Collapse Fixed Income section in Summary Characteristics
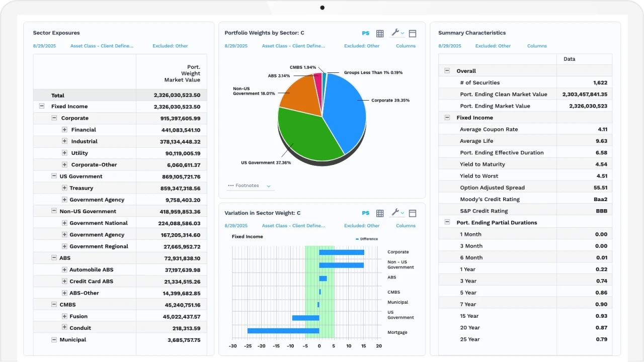 click(x=447, y=117)
